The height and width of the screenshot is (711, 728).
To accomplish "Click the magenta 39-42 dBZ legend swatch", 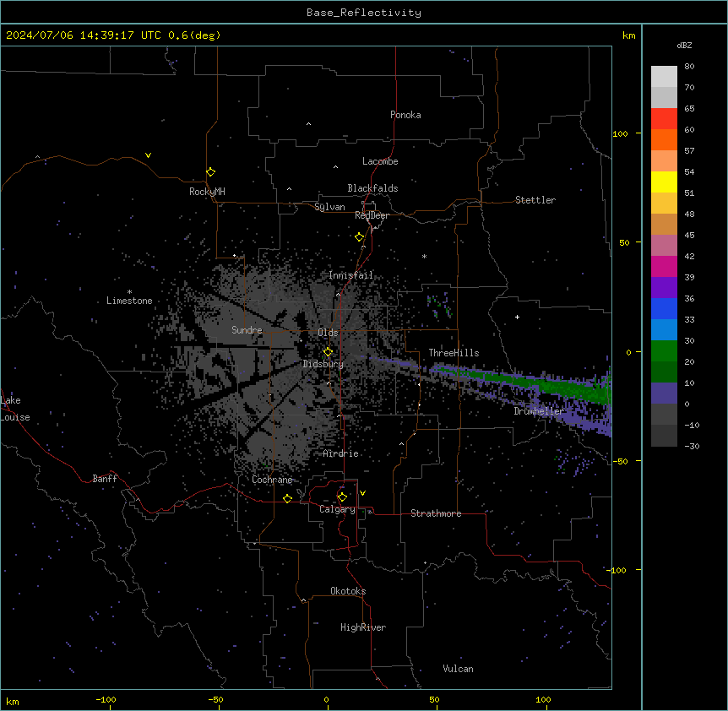I will (664, 266).
